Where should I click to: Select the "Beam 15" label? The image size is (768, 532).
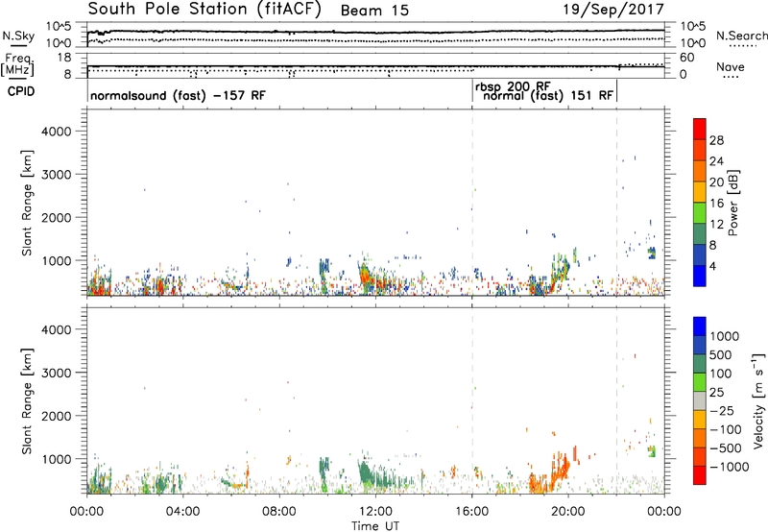click(x=374, y=11)
